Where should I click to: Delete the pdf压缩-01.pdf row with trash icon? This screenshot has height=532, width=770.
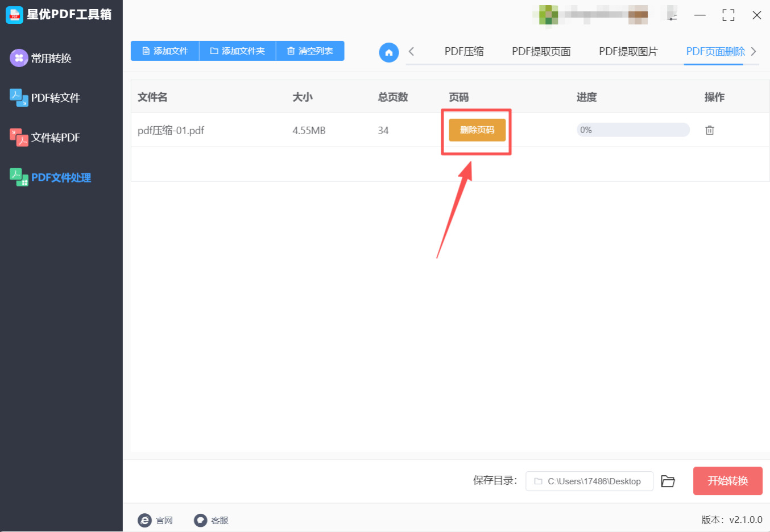pos(710,130)
